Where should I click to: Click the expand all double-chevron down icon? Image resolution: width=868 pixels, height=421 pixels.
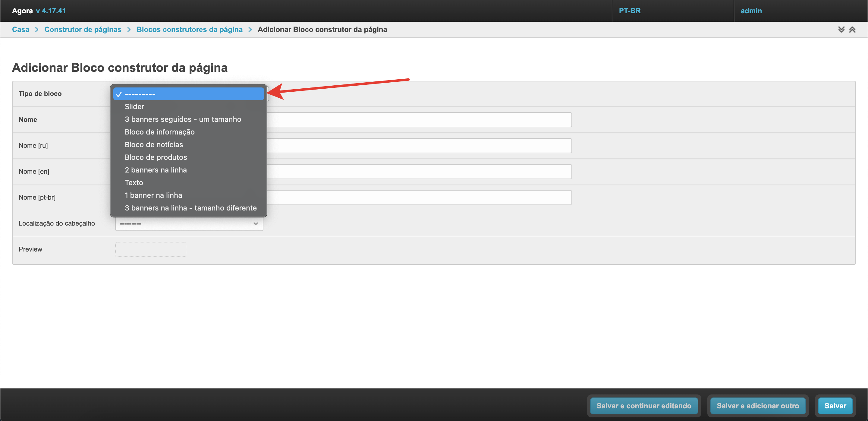(x=841, y=30)
